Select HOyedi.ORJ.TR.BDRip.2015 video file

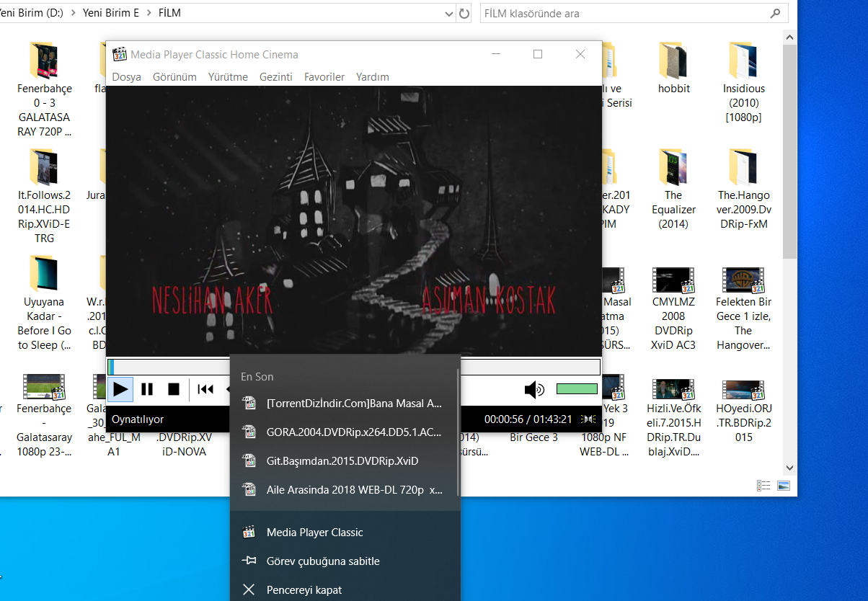tap(744, 411)
